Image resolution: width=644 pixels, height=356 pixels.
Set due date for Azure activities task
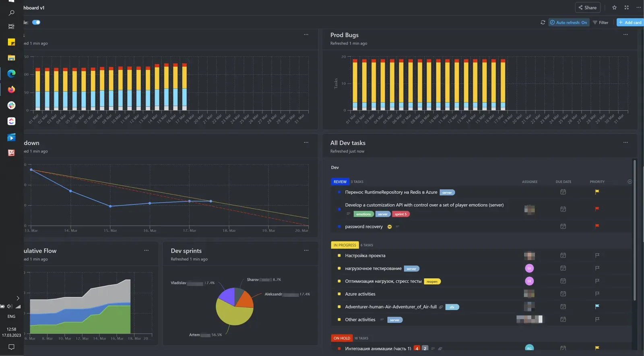(x=563, y=294)
